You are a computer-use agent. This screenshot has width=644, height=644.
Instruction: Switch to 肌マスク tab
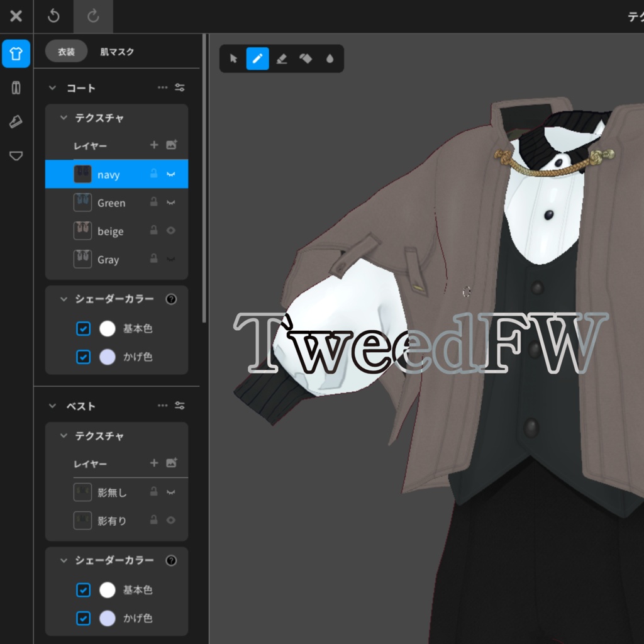tap(117, 52)
